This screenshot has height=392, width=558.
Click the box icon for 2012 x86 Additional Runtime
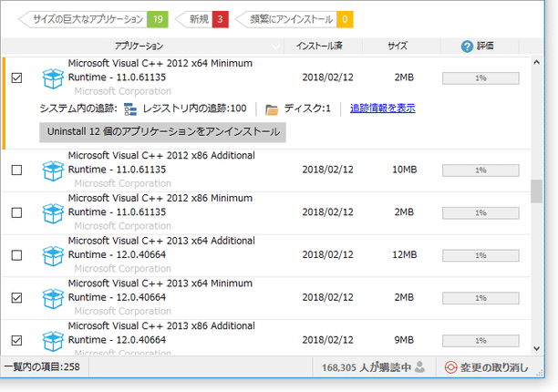pyautogui.click(x=53, y=170)
